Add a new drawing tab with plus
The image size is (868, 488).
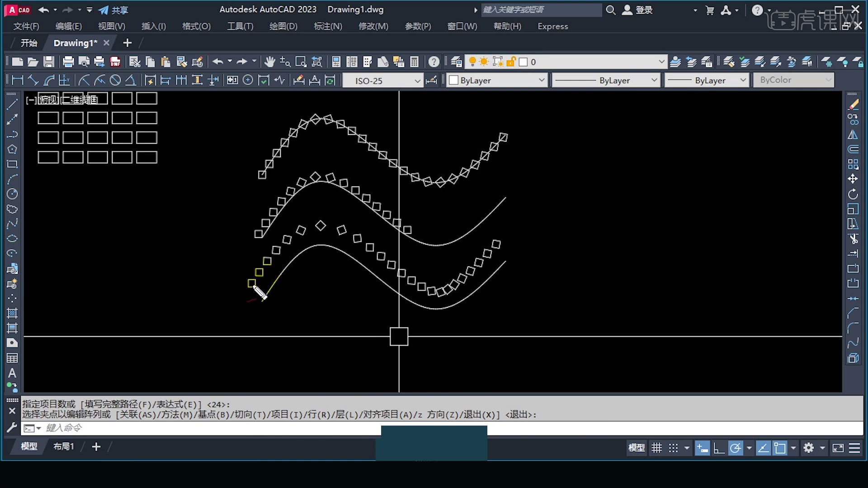tap(127, 43)
